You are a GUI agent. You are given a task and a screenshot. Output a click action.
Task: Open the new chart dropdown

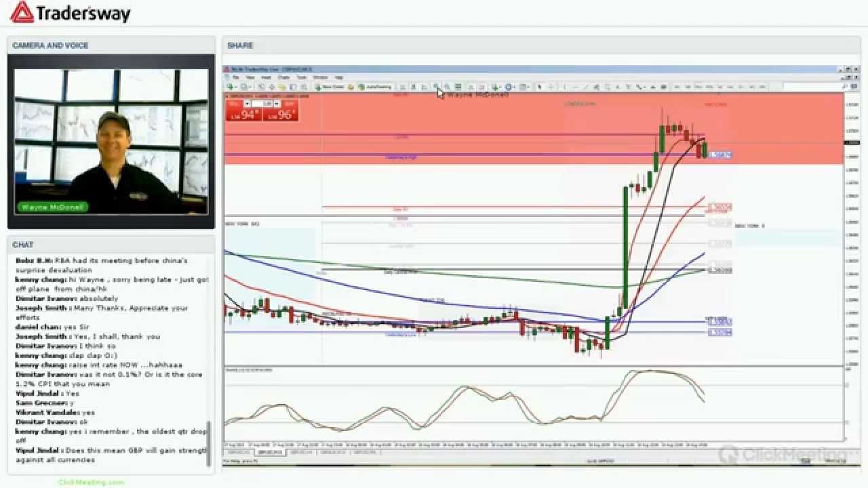pyautogui.click(x=231, y=87)
